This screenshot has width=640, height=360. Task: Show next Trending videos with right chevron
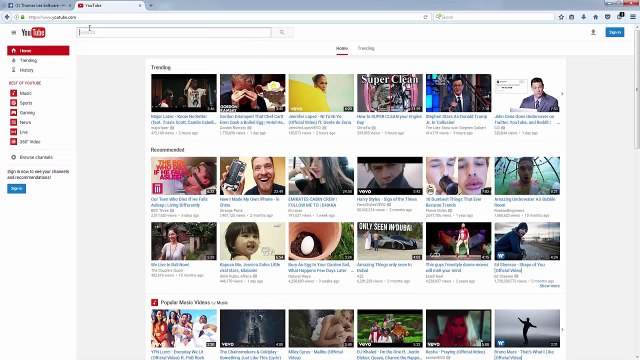562,94
